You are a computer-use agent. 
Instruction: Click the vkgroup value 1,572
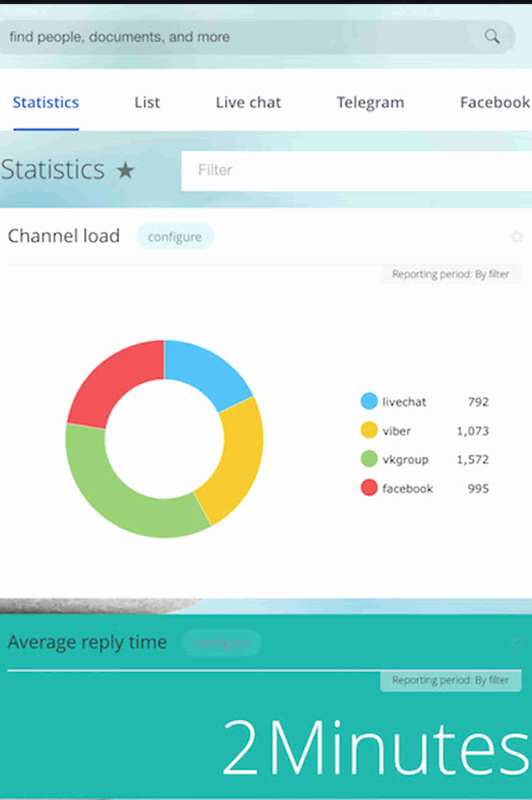pos(473,459)
